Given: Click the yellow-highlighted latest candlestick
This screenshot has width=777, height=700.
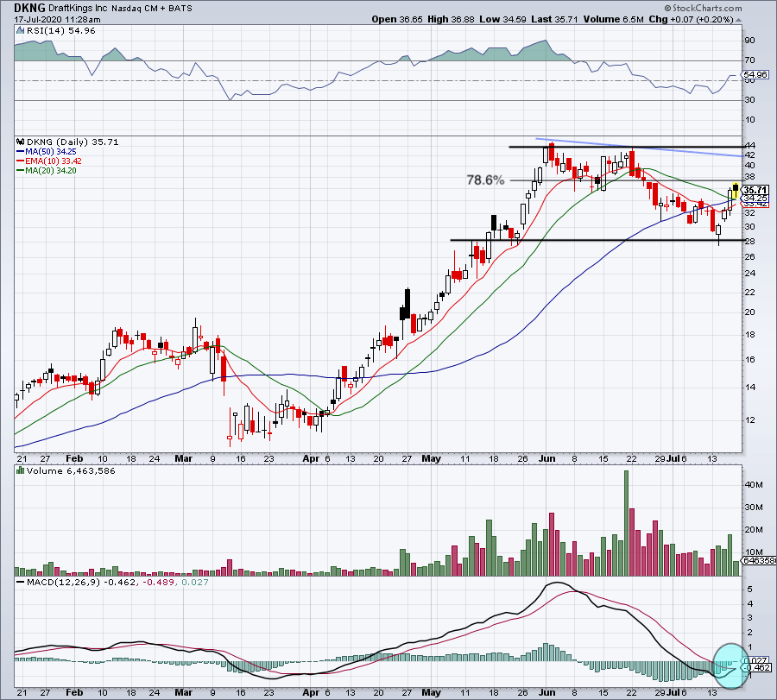Looking at the screenshot, I should 735,190.
